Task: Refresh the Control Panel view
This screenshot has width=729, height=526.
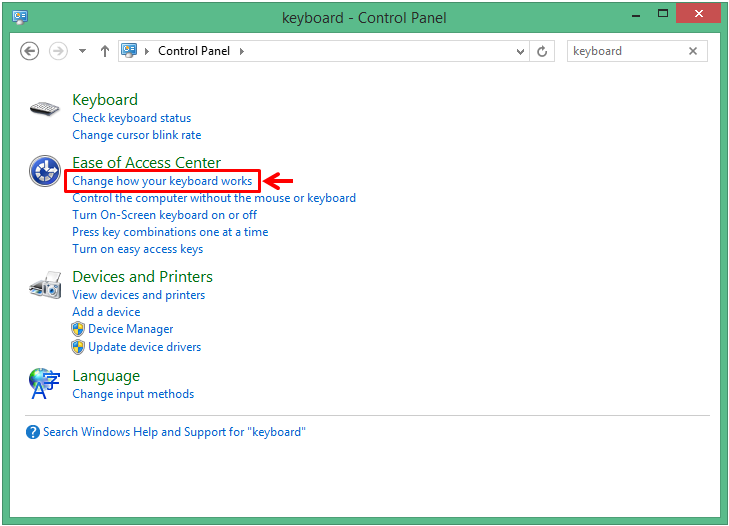Action: (542, 51)
